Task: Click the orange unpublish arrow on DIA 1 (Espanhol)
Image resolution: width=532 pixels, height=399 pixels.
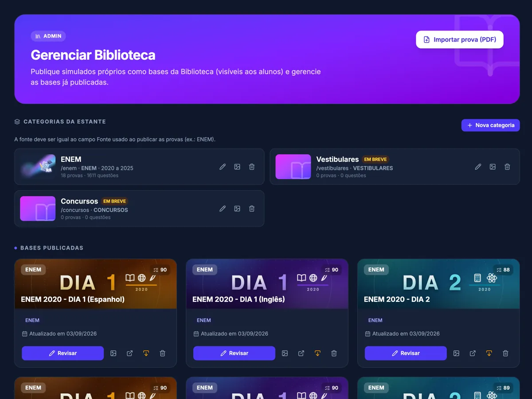Action: [146, 353]
